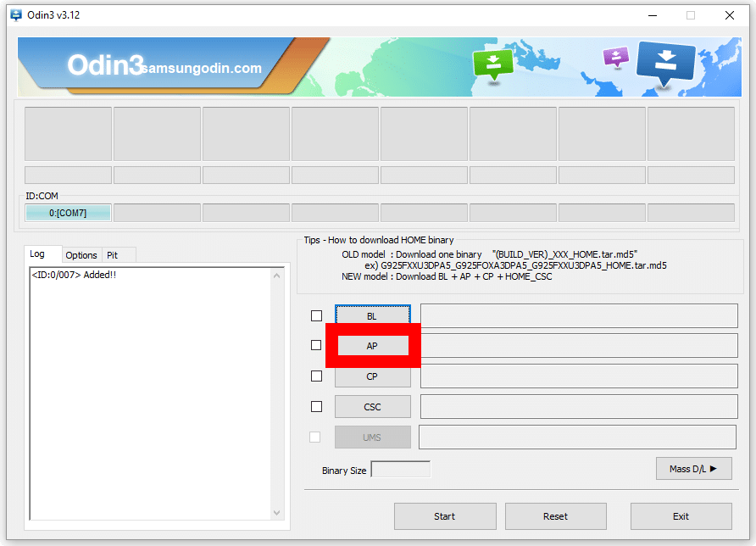
Task: Click the BL file path field
Action: coord(579,316)
